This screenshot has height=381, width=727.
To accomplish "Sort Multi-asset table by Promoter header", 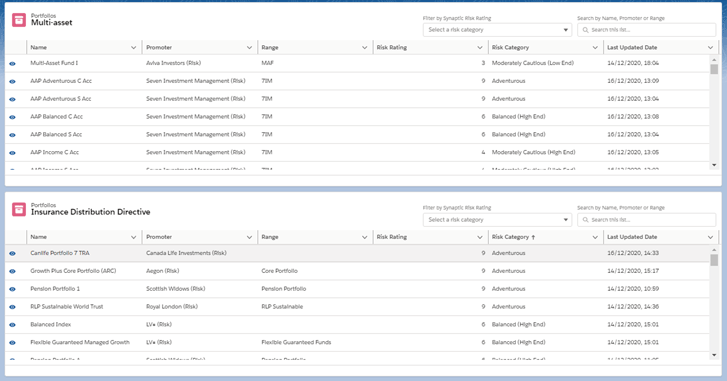I will click(x=159, y=47).
